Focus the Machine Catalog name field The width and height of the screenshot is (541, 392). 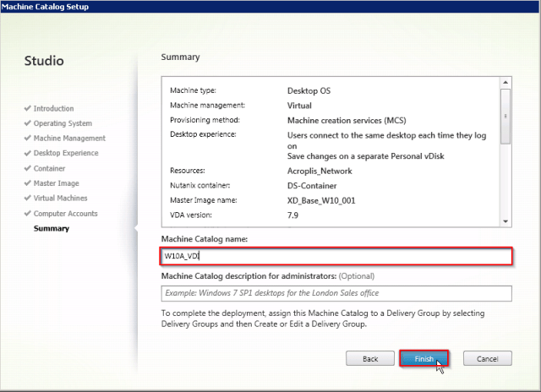pyautogui.click(x=336, y=256)
